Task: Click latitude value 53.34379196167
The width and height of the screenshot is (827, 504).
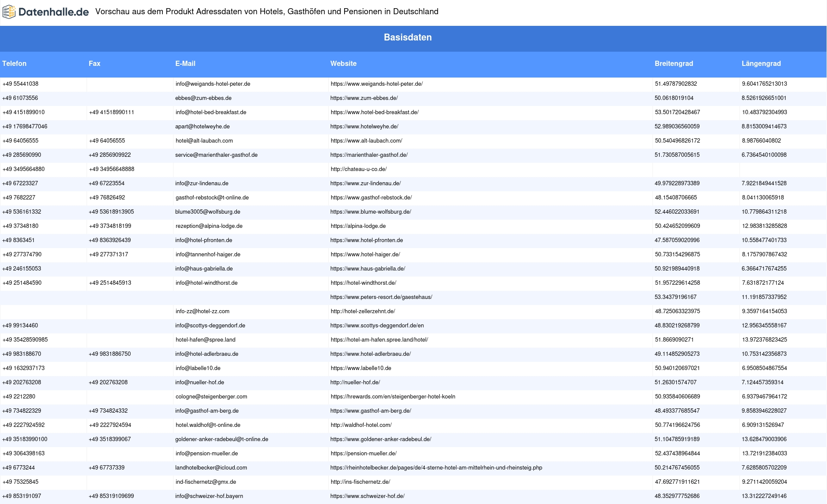Action: (x=675, y=297)
